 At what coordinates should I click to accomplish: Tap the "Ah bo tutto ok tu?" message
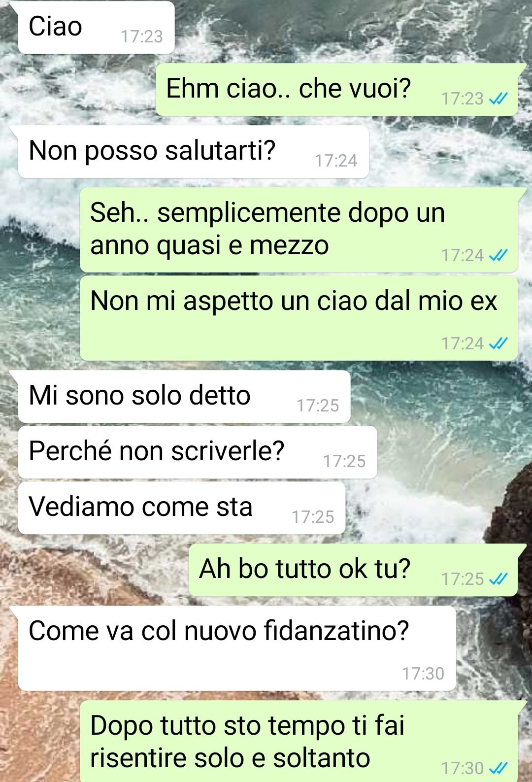[x=353, y=570]
